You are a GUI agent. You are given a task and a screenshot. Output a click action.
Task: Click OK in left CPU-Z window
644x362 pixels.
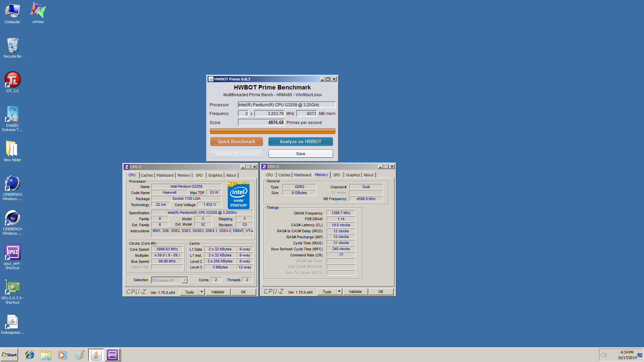[x=244, y=292]
